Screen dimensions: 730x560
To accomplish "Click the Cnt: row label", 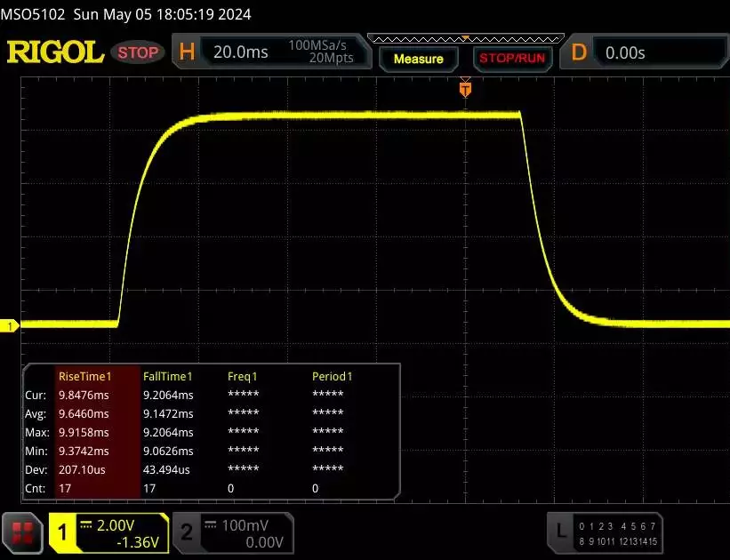I will tap(36, 488).
